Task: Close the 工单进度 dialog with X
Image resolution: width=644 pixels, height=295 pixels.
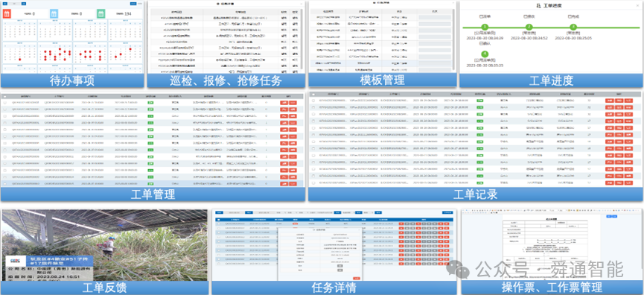Action: [x=638, y=5]
